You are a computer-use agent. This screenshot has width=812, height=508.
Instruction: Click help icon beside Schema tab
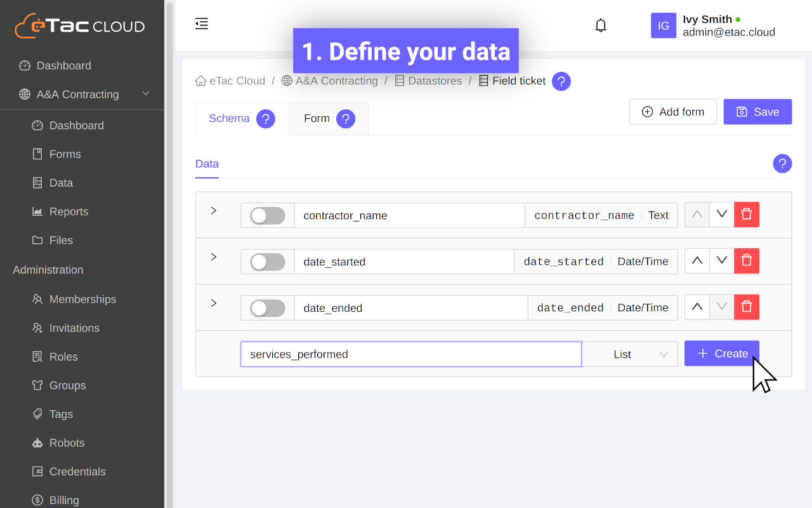pos(266,119)
